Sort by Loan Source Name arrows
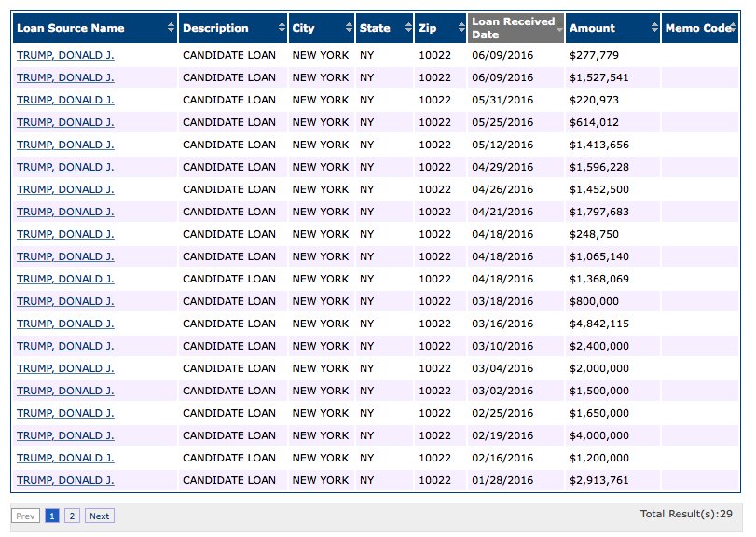Viewport: 756px width, 537px height. 171,27
